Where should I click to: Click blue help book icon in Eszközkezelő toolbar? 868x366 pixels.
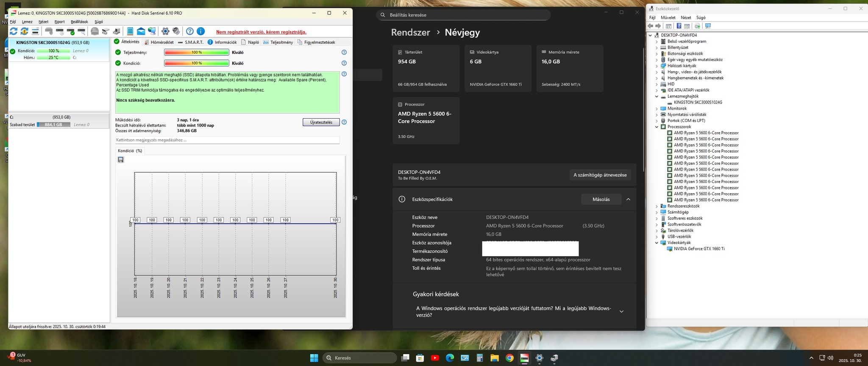point(679,26)
